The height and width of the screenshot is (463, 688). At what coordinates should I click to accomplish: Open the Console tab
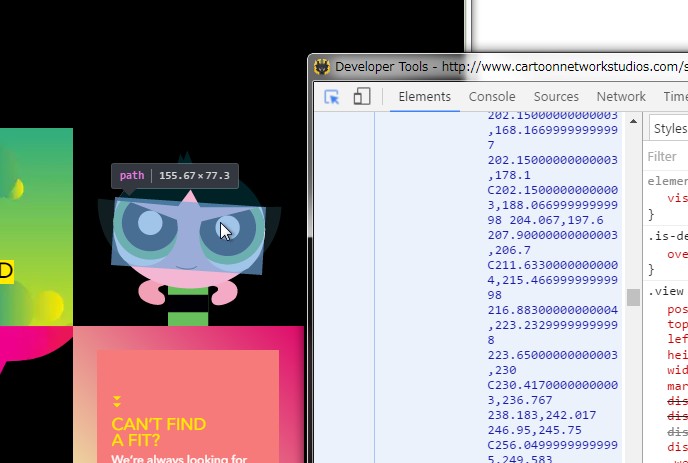tap(492, 97)
